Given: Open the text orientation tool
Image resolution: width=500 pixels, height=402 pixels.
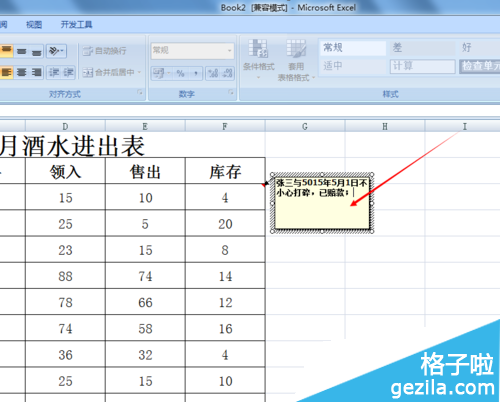Looking at the screenshot, I should click(56, 51).
